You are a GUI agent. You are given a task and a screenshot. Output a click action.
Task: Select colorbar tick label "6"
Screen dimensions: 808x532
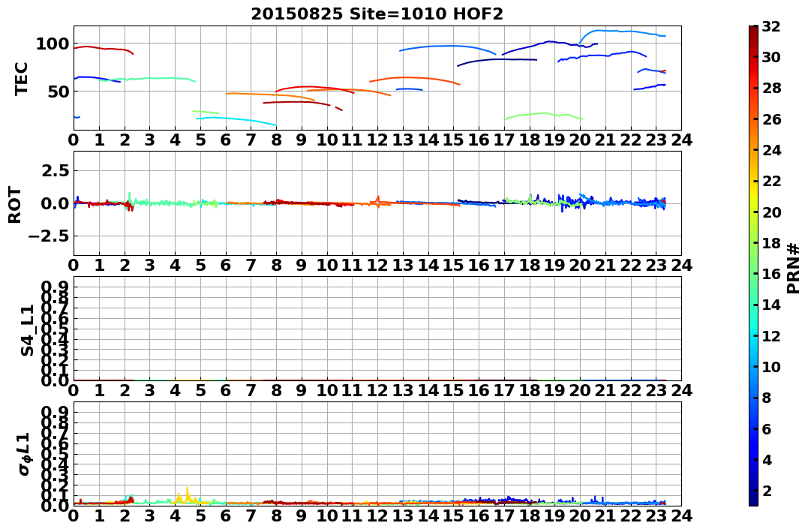pyautogui.click(x=767, y=428)
